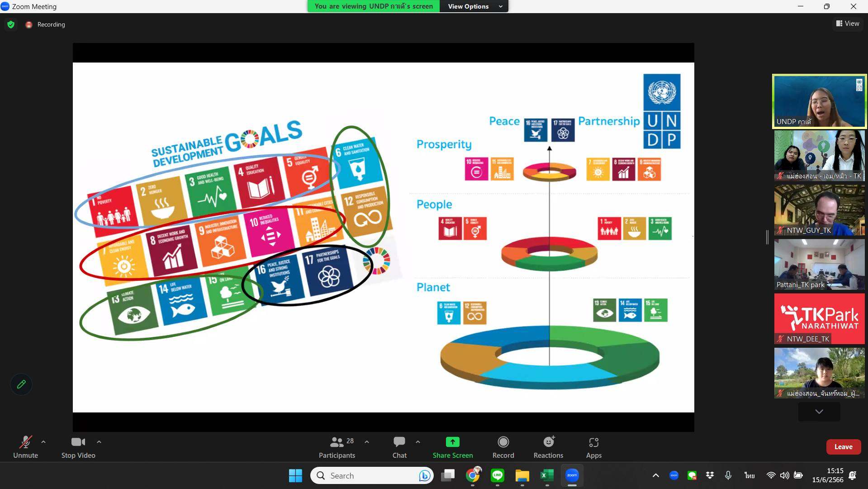Click the Share Screen button
868x489 pixels.
click(x=452, y=446)
